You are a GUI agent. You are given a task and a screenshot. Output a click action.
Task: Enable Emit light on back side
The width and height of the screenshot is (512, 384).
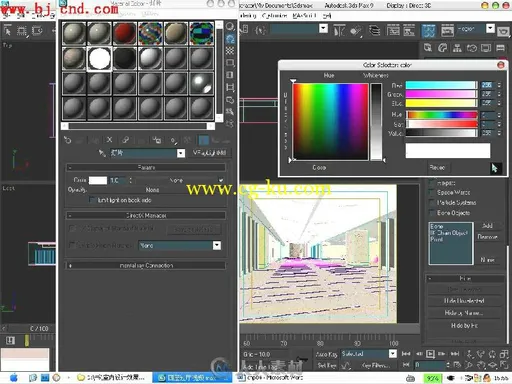[92, 200]
